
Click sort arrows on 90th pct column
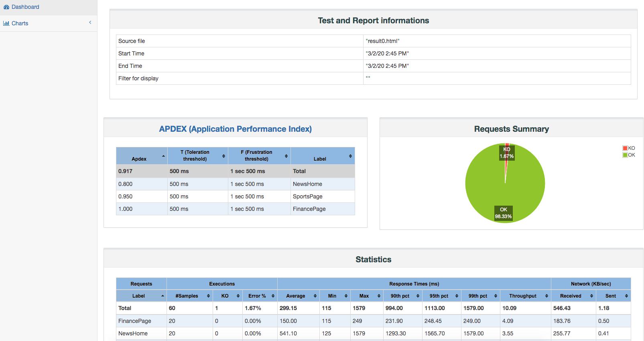[418, 296]
